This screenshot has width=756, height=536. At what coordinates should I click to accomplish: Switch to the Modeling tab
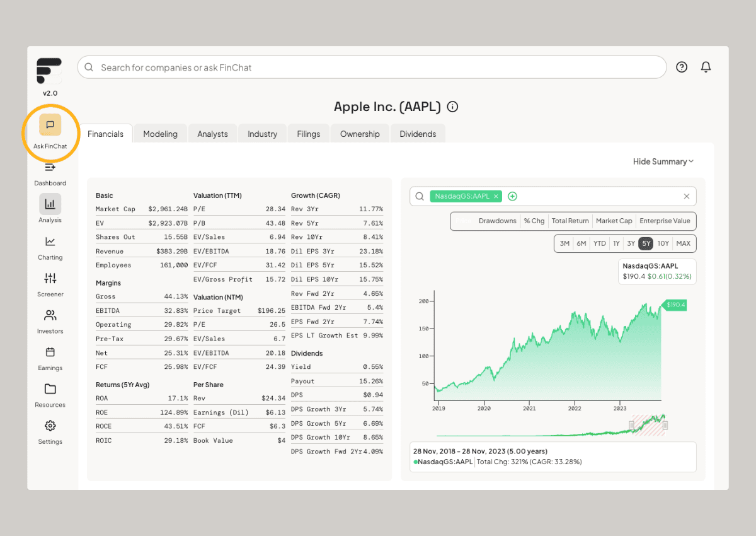pyautogui.click(x=160, y=134)
